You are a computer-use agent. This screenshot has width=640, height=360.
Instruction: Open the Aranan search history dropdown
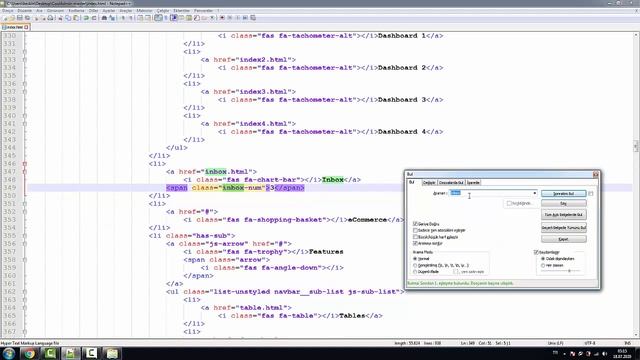tap(535, 193)
